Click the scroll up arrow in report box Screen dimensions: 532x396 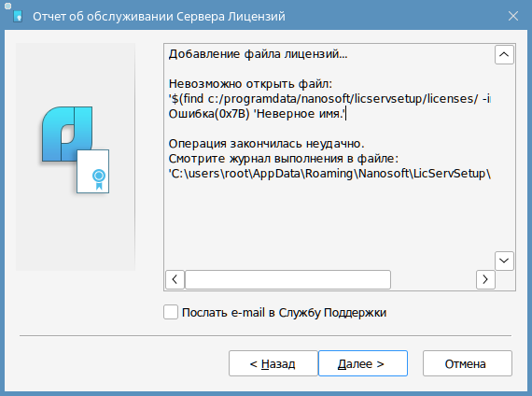point(504,54)
